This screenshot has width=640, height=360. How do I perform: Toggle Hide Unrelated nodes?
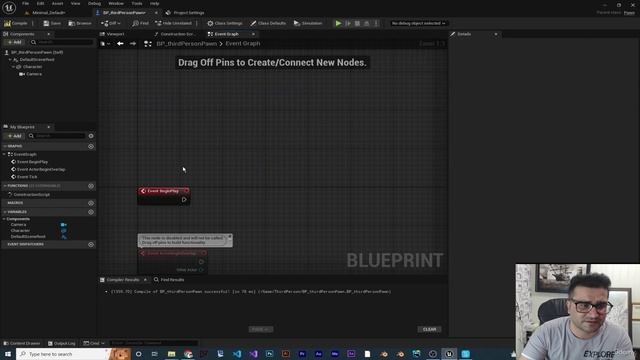pyautogui.click(x=173, y=23)
